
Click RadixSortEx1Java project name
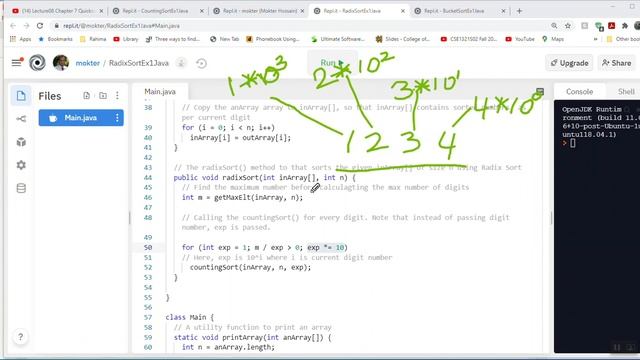139,63
